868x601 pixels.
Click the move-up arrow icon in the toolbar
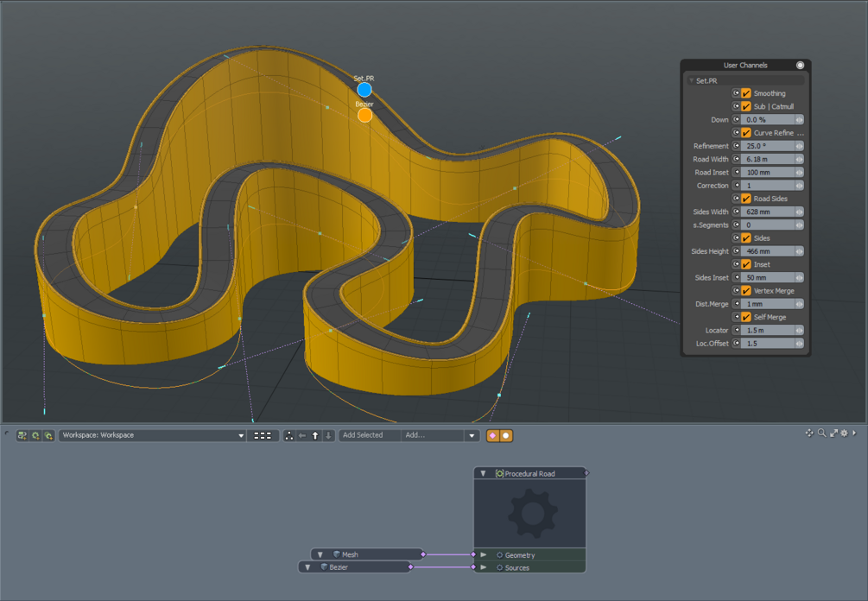pos(315,435)
